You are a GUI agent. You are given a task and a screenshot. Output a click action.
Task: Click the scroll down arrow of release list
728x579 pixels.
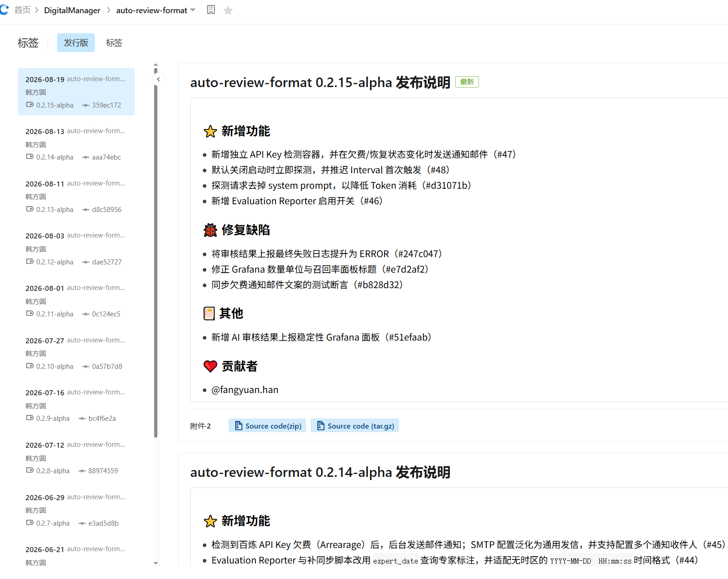point(156,563)
